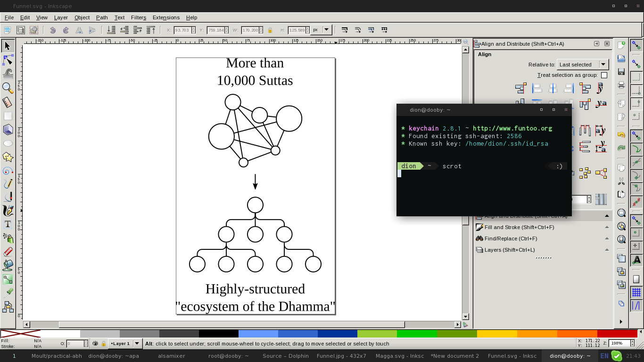Select the Text tool

[8, 224]
